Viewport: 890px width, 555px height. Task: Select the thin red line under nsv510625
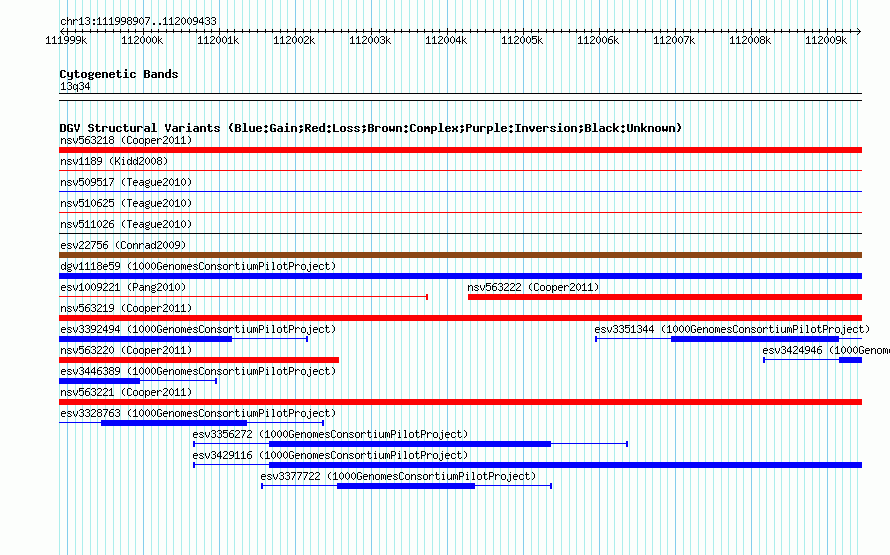pos(460,212)
